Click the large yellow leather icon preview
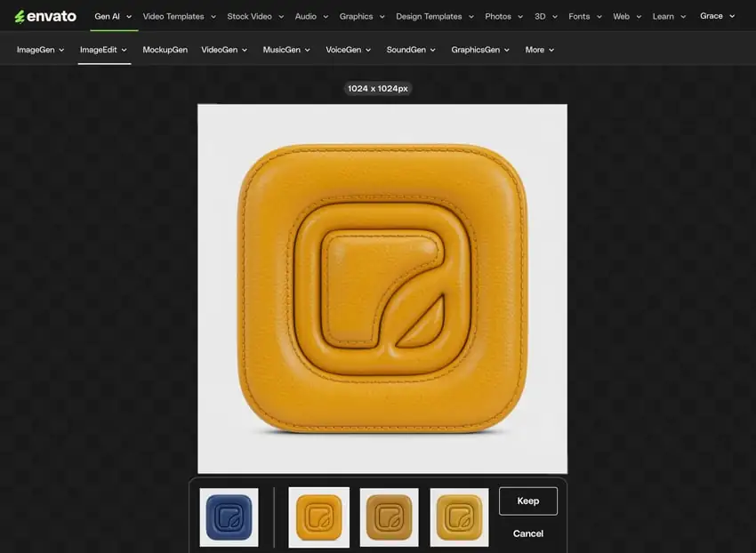756x553 pixels. click(382, 289)
